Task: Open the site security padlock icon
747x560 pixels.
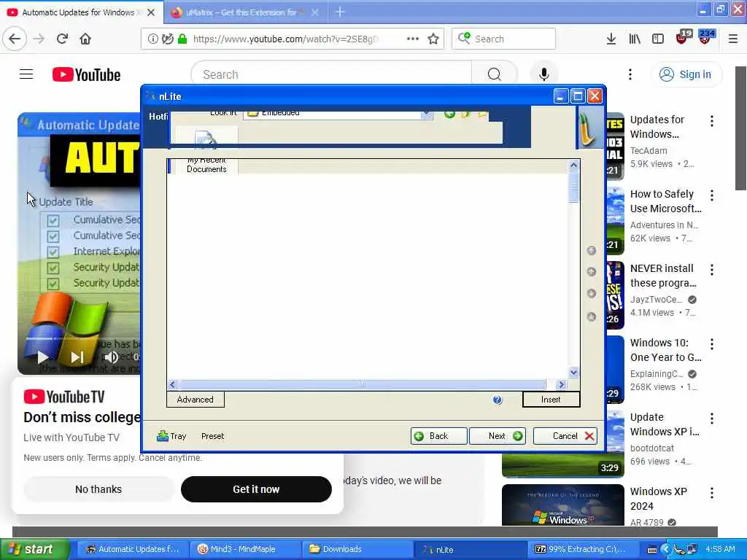Action: tap(182, 39)
